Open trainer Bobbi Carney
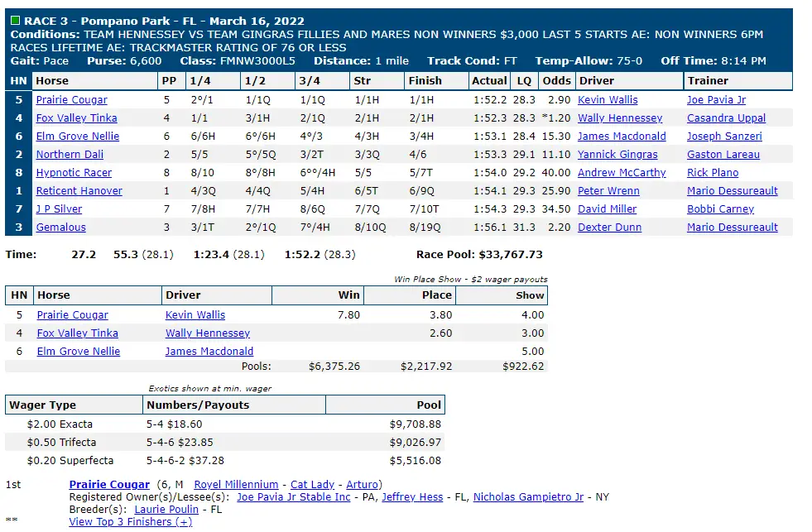Screen dimensions: 812x532 [720, 208]
